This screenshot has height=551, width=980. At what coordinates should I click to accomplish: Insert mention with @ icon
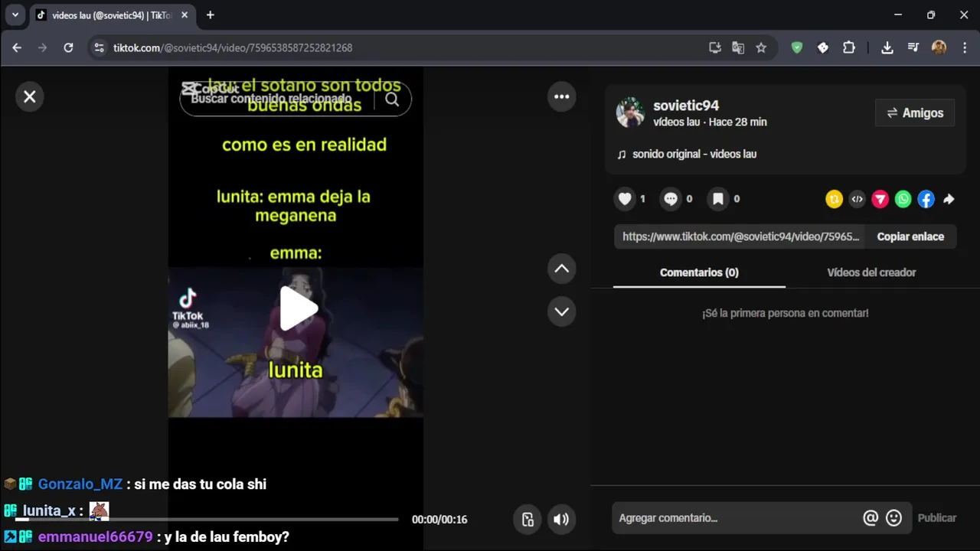tap(871, 518)
